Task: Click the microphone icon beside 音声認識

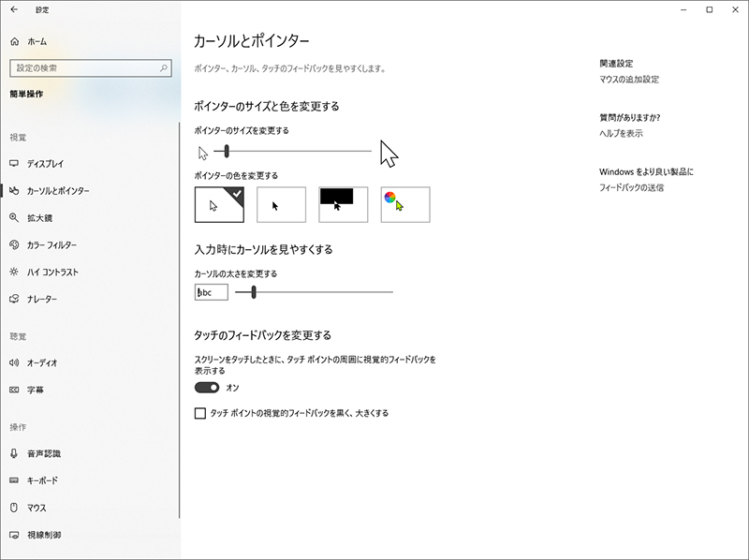Action: point(14,453)
